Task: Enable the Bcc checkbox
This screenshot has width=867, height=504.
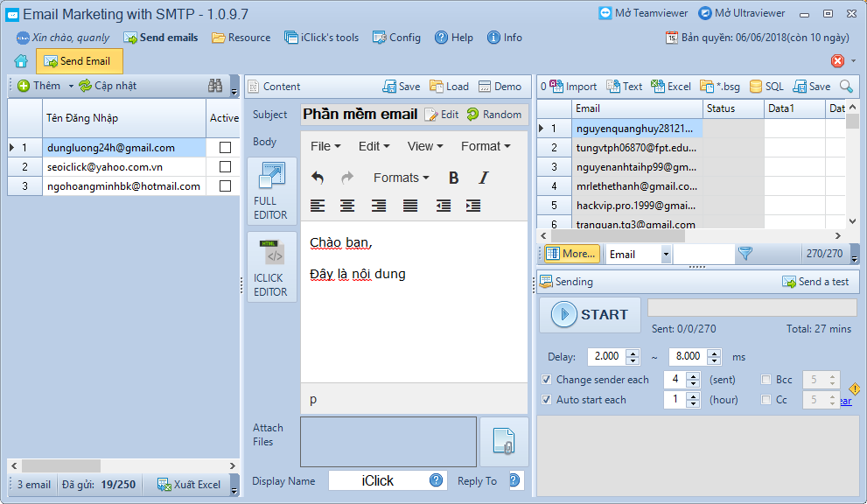Action: coord(766,380)
